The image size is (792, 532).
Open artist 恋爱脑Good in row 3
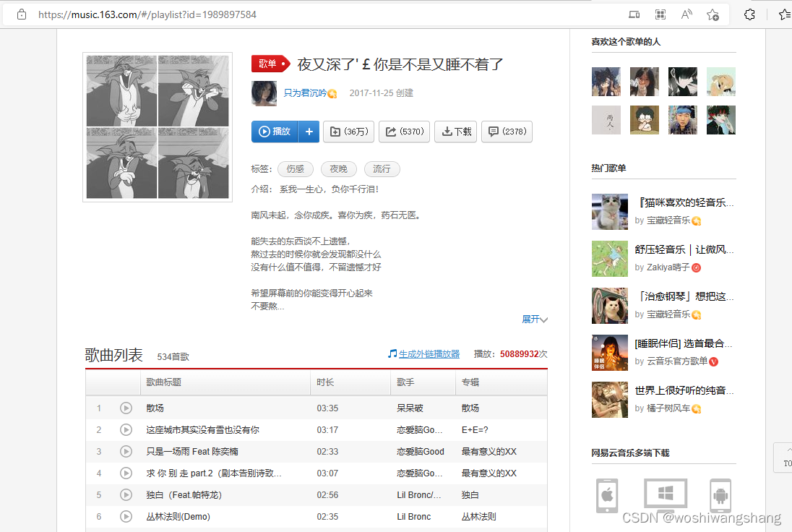[421, 452]
